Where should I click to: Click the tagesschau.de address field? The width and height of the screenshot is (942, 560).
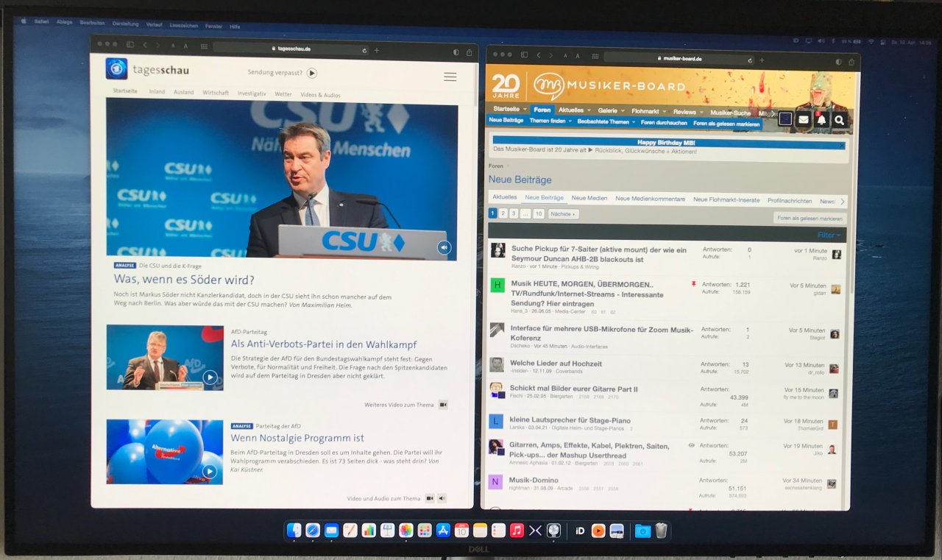coord(291,49)
